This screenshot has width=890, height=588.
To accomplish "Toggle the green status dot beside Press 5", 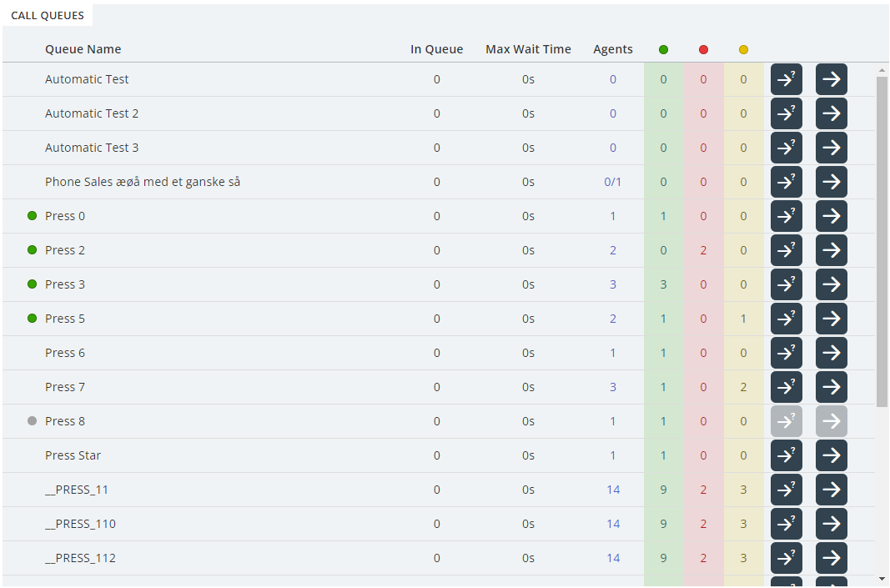I will pyautogui.click(x=33, y=319).
